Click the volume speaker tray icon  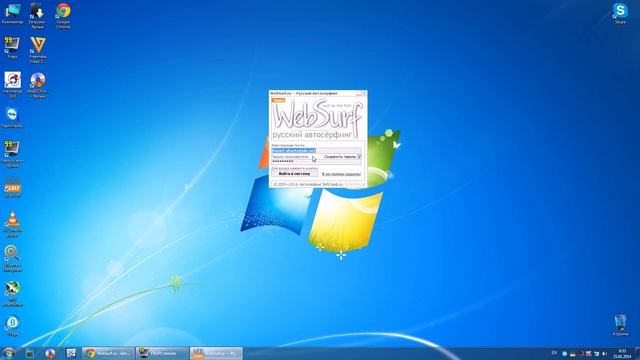click(x=604, y=353)
